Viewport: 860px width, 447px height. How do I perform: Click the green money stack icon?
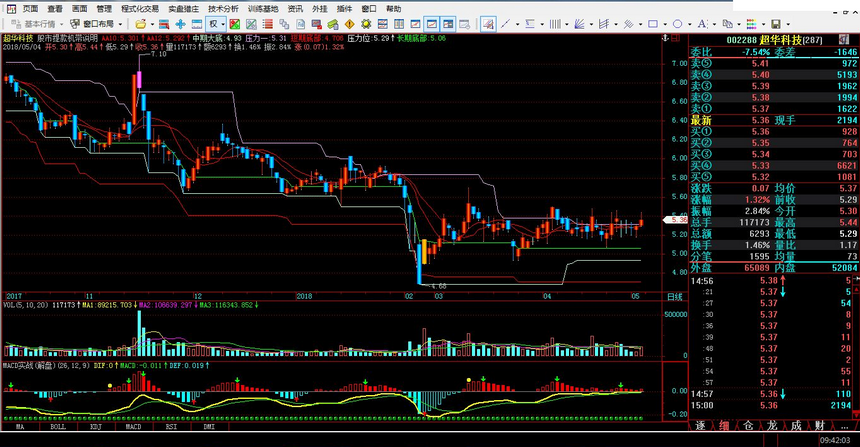(333, 24)
